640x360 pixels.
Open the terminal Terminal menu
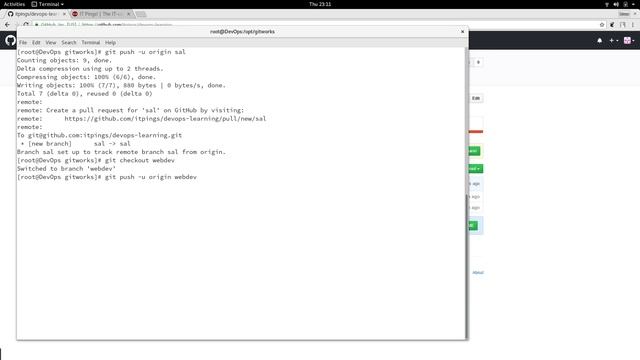click(x=91, y=42)
